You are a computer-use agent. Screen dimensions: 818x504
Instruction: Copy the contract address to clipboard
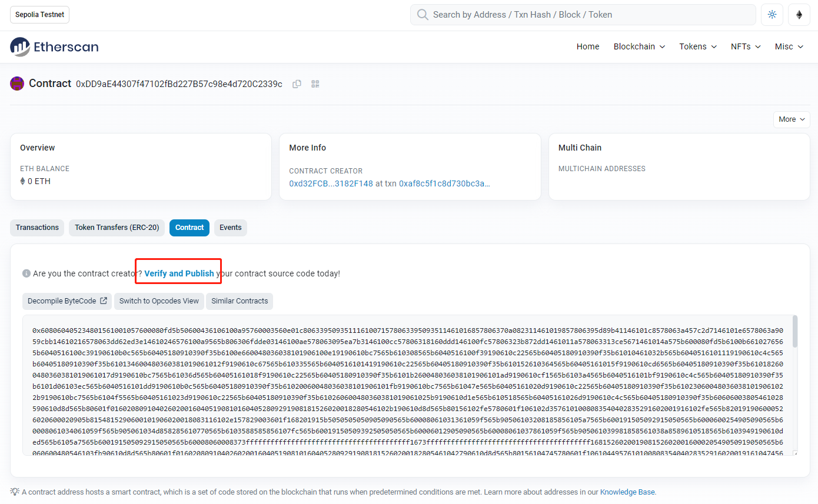(x=297, y=84)
